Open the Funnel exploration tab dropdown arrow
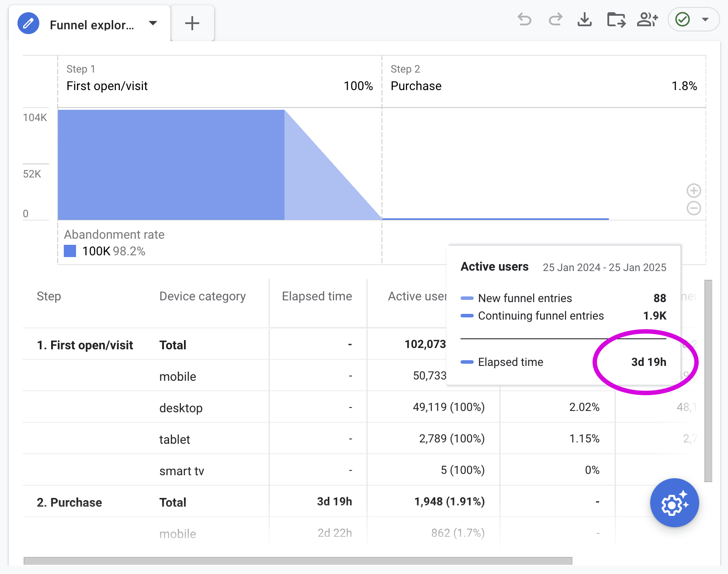The width and height of the screenshot is (728, 574). [153, 23]
